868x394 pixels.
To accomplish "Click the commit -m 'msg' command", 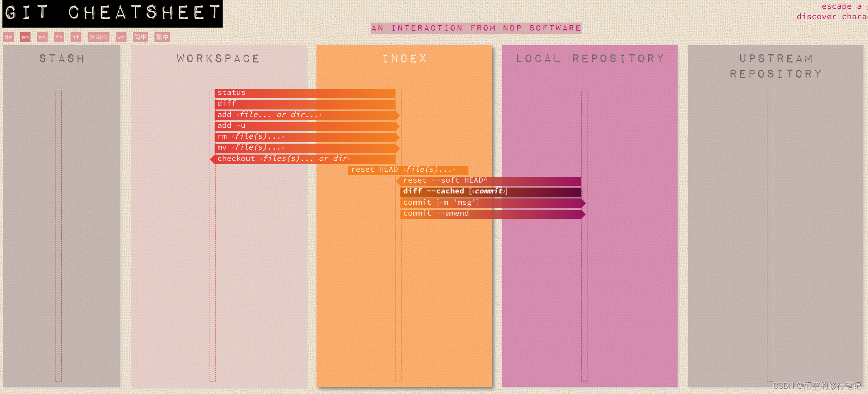I will (493, 203).
